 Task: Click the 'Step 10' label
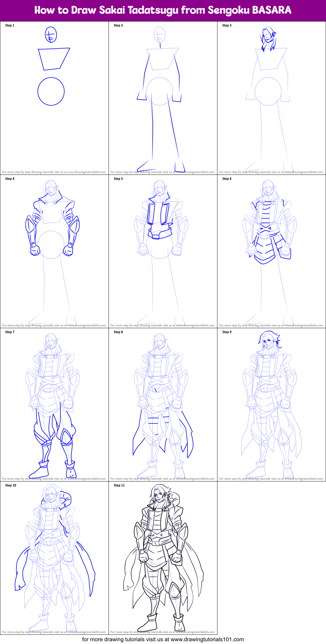tap(11, 485)
